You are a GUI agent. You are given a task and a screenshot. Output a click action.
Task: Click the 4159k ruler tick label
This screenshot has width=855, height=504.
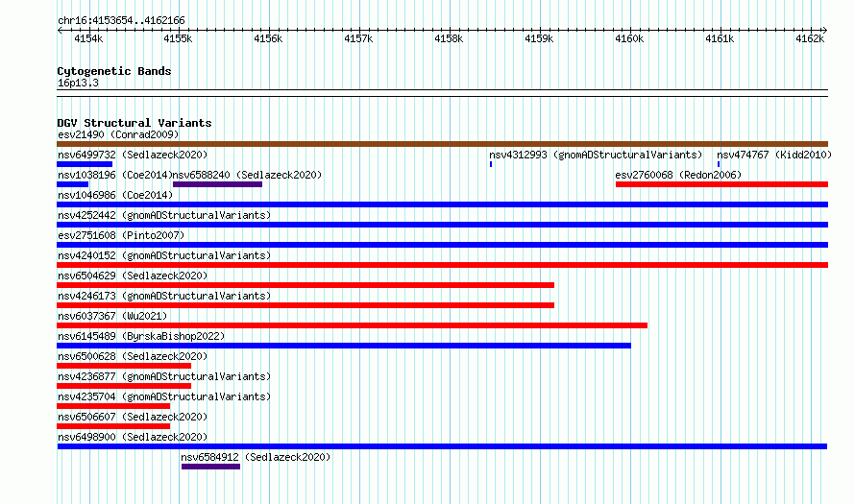(x=539, y=38)
